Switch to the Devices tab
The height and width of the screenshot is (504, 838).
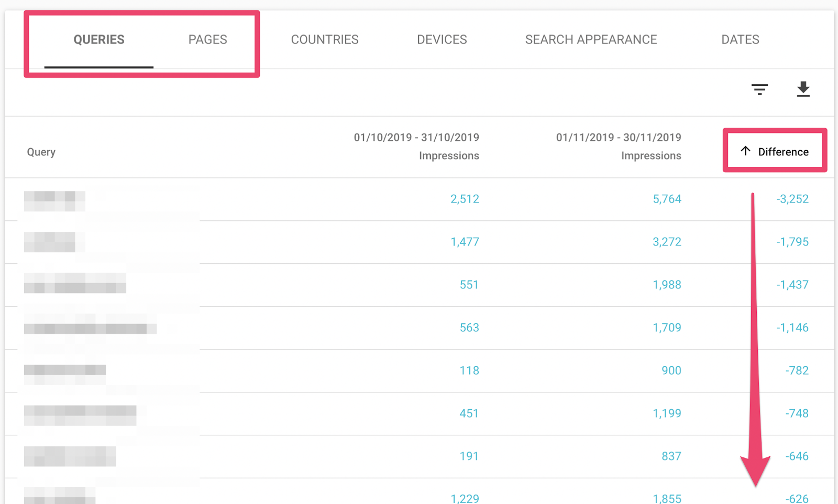pos(442,40)
